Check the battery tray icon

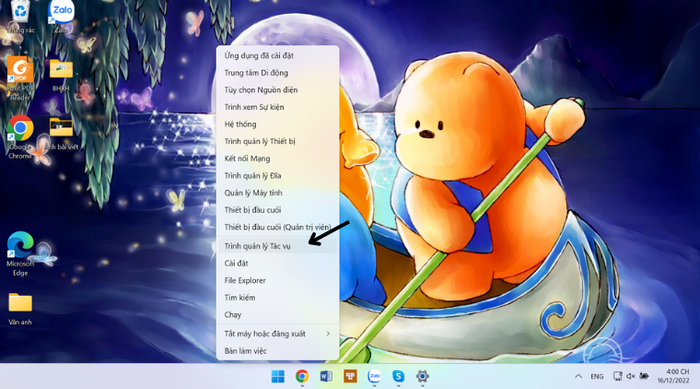pos(644,376)
